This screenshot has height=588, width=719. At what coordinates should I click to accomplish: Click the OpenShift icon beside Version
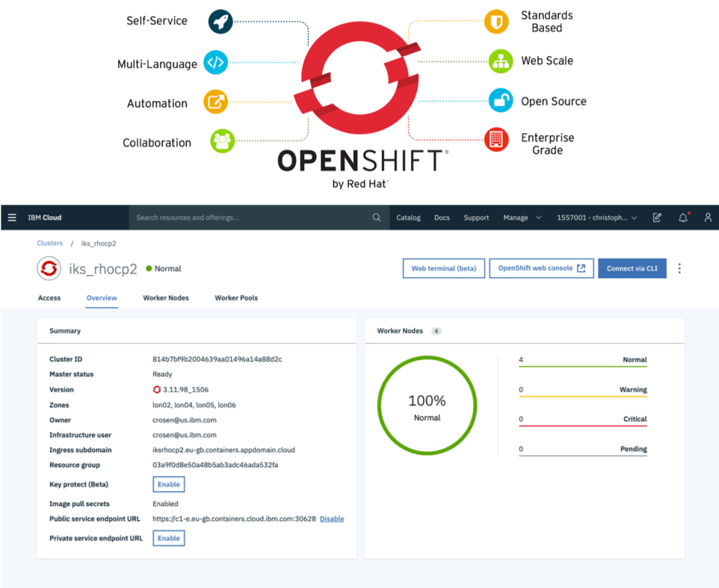click(x=157, y=389)
